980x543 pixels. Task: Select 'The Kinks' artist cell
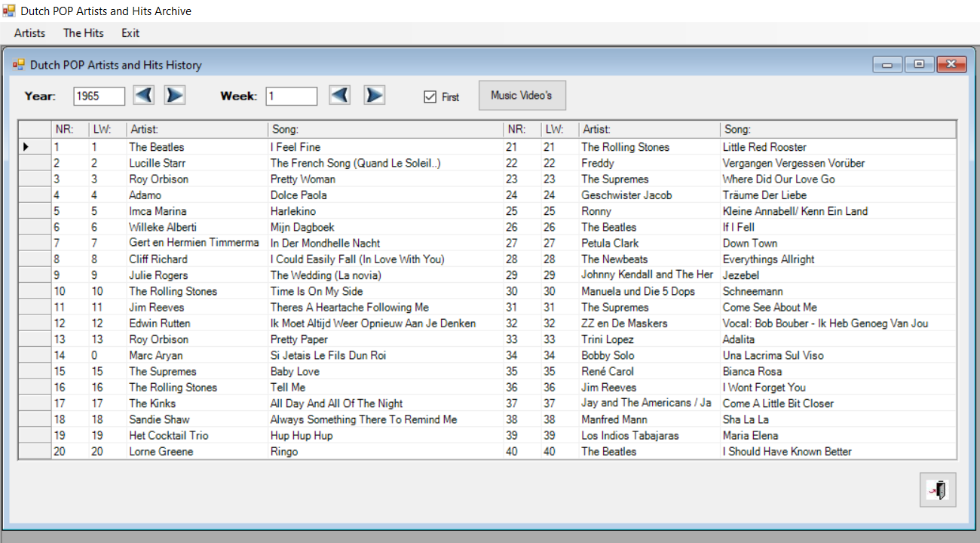click(x=197, y=403)
